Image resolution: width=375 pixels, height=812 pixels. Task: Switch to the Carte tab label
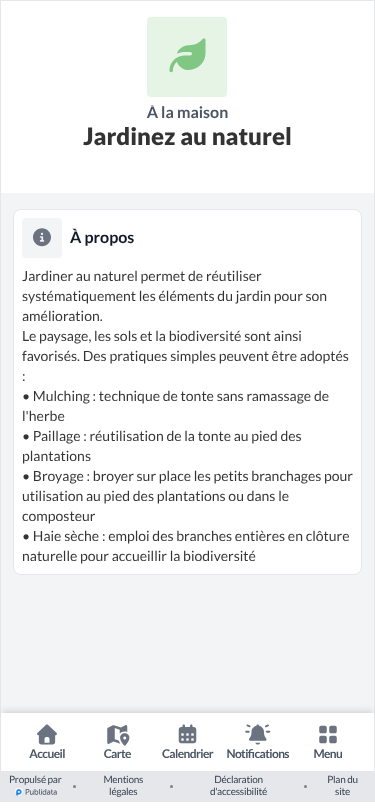pyautogui.click(x=118, y=754)
